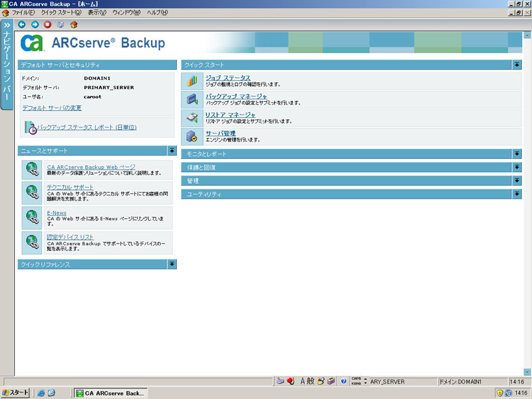The height and width of the screenshot is (399, 532).
Task: Click the icon beside バックアップ マネージャ
Action: click(192, 99)
